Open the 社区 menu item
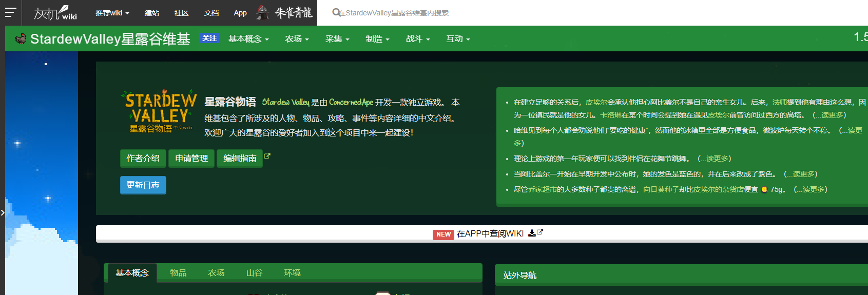Image resolution: width=868 pixels, height=295 pixels. coord(181,13)
